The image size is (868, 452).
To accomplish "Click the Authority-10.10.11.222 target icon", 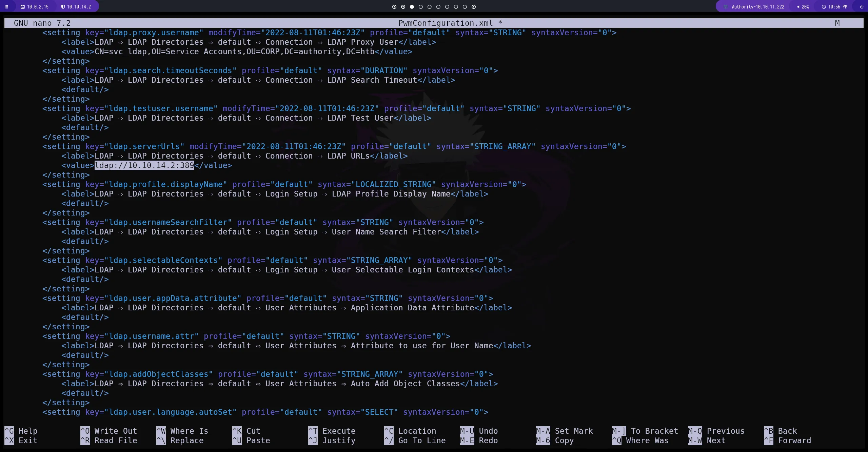I will pos(726,7).
